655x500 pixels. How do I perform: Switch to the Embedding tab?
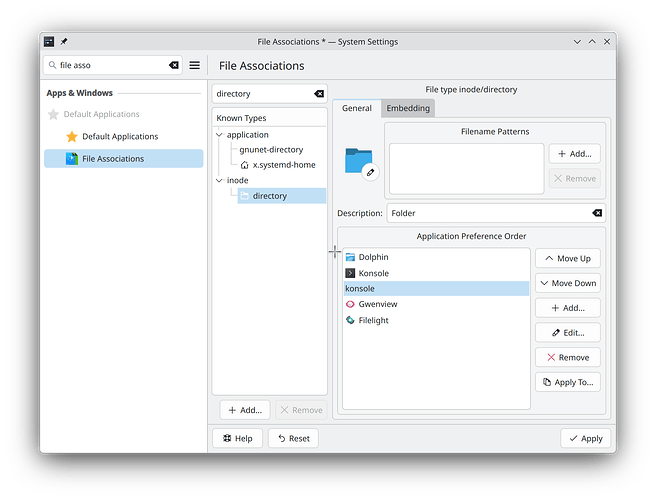[x=408, y=108]
